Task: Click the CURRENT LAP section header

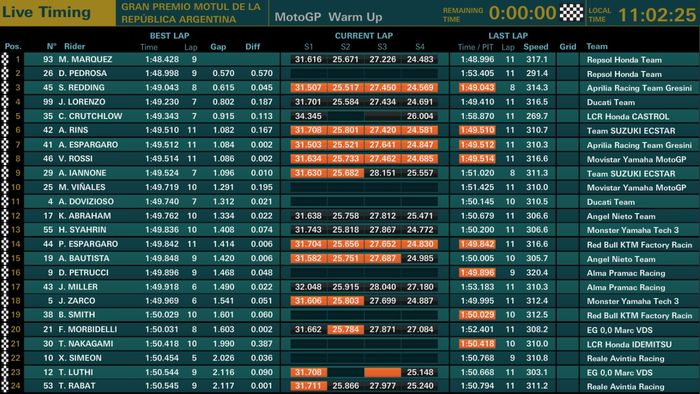Action: click(364, 36)
